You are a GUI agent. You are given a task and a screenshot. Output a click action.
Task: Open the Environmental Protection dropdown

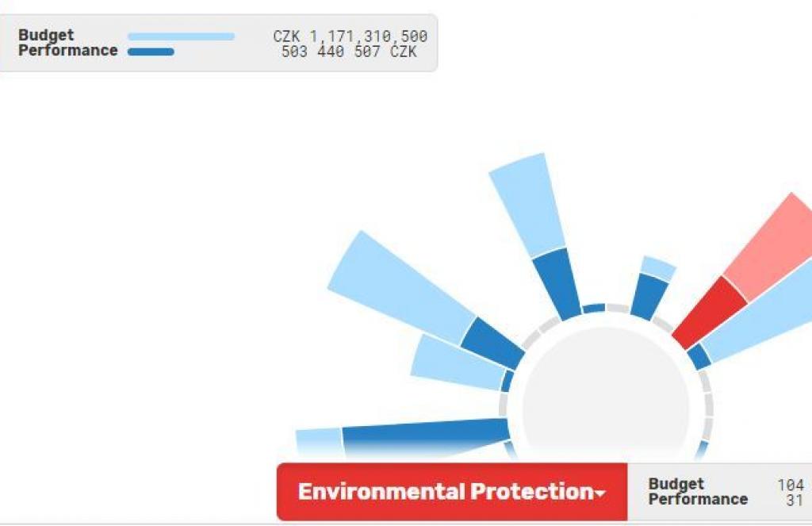click(x=451, y=492)
